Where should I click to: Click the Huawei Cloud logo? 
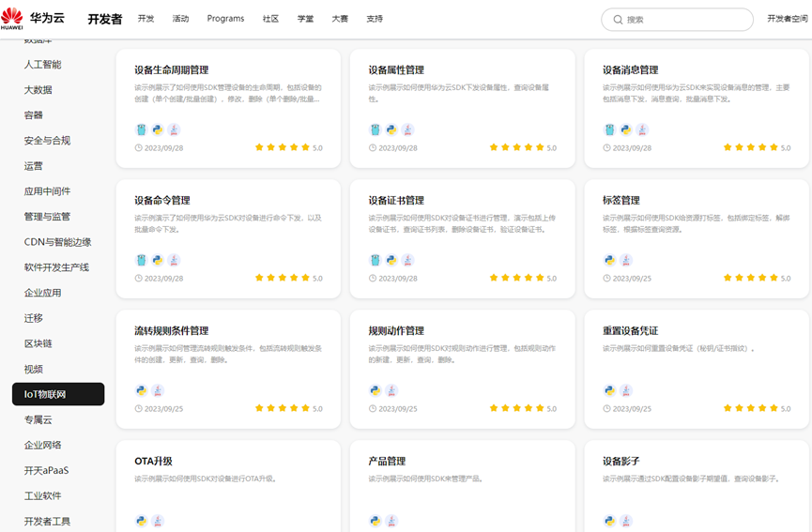(33, 19)
